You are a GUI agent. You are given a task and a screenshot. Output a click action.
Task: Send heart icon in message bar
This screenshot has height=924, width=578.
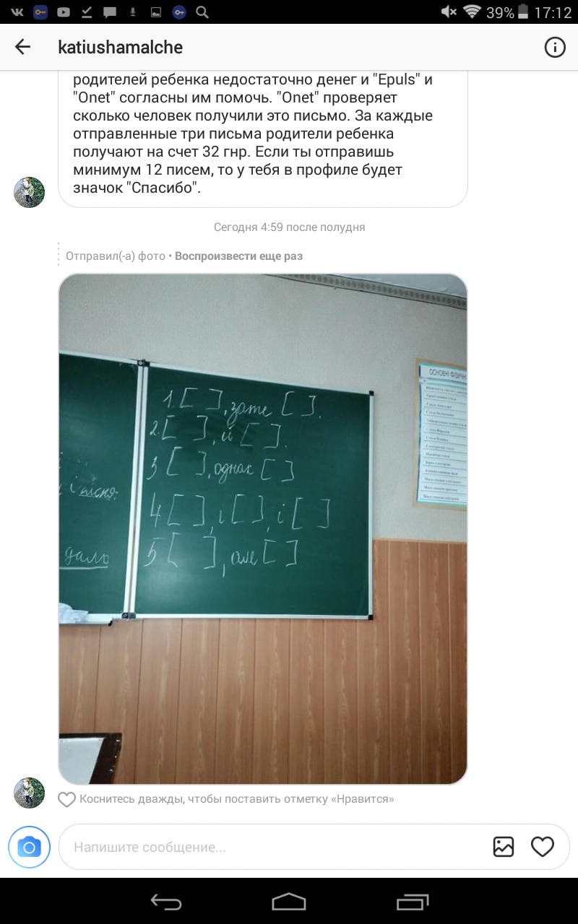[543, 847]
